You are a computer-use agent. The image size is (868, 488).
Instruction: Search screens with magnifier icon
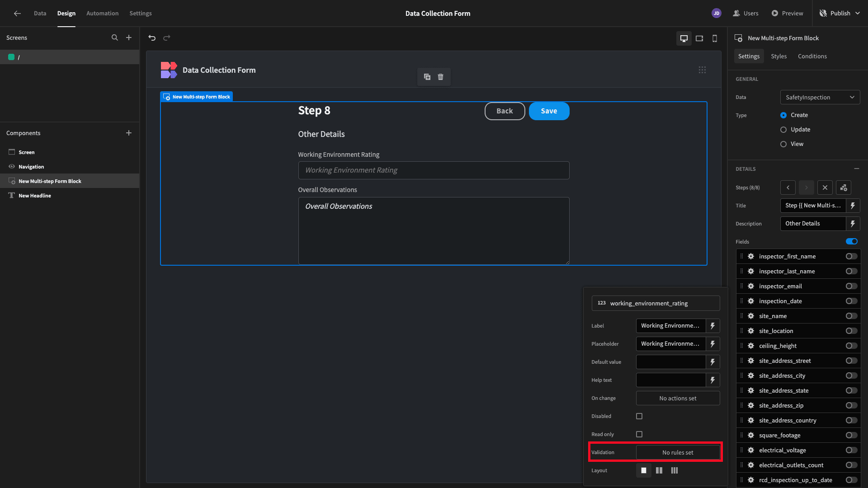[x=115, y=38]
